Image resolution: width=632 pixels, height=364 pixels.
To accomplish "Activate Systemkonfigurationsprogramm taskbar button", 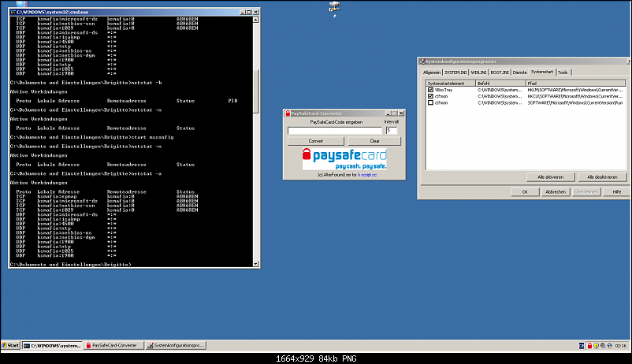I will coord(176,345).
